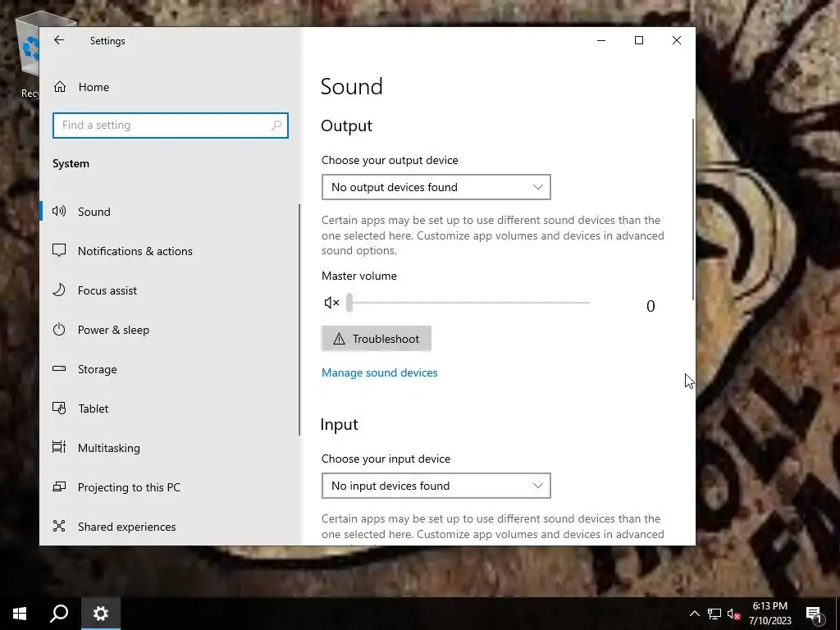Show hidden system tray icons
This screenshot has width=840, height=630.
click(x=694, y=614)
